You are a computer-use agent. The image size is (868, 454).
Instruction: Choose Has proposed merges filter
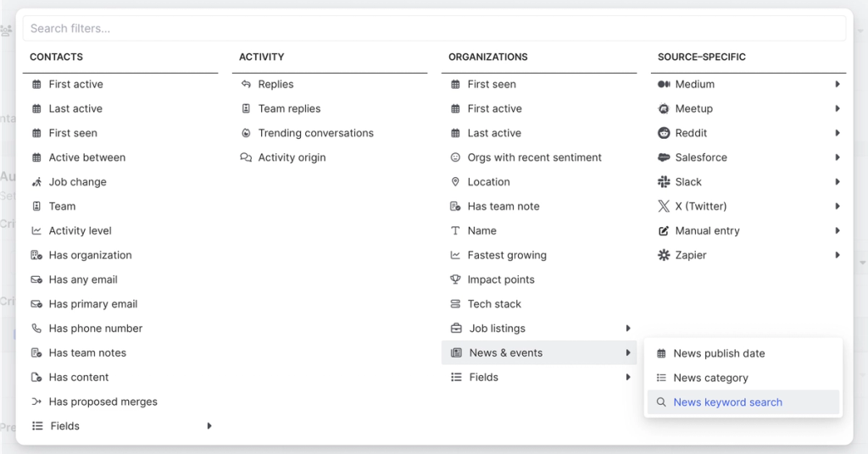coord(103,401)
